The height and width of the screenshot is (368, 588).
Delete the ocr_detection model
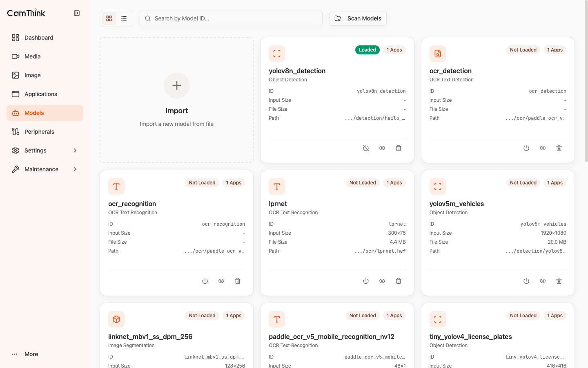(559, 148)
